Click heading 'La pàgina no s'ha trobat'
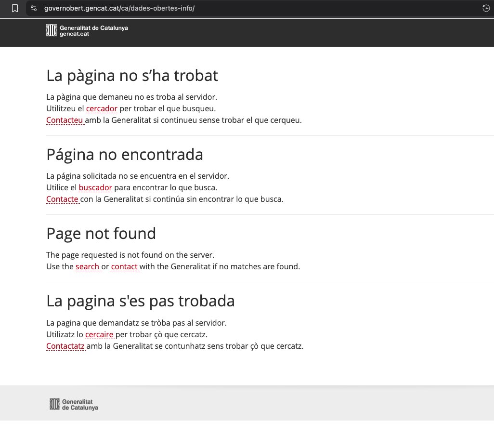The image size is (494, 448). pos(132,76)
